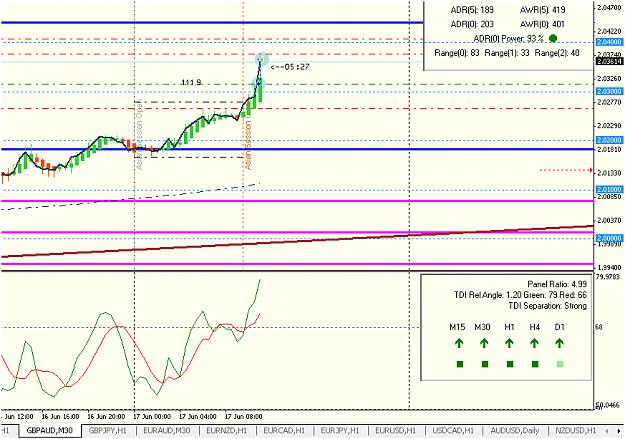The width and height of the screenshot is (625, 439).
Task: Click the H1 green up arrow in panel
Action: click(x=509, y=343)
